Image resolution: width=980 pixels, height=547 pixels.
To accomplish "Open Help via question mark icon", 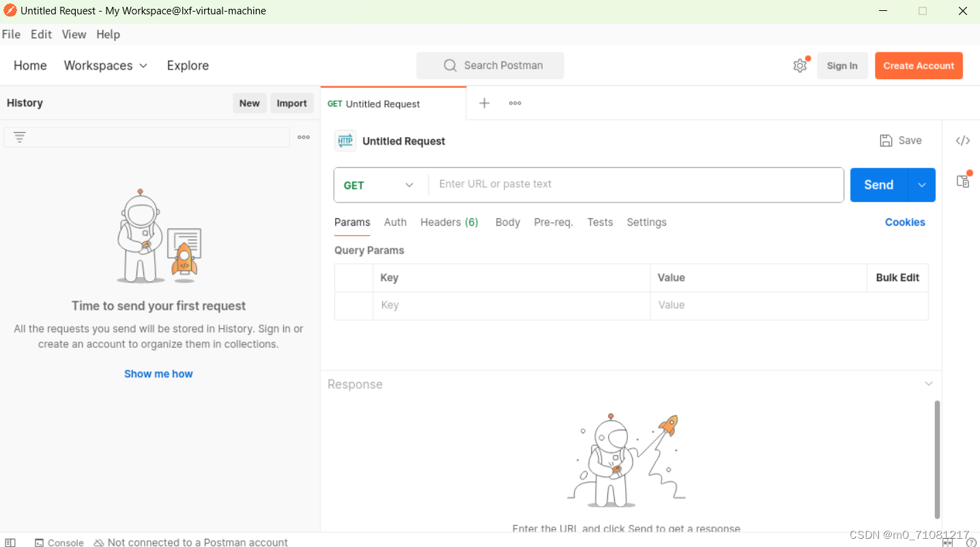I will (x=972, y=542).
